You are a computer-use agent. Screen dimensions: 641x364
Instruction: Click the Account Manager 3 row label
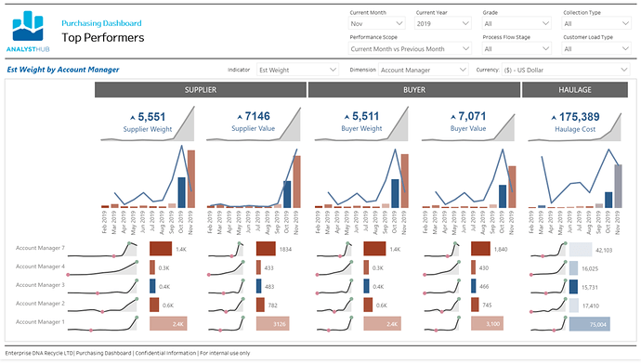(40, 285)
